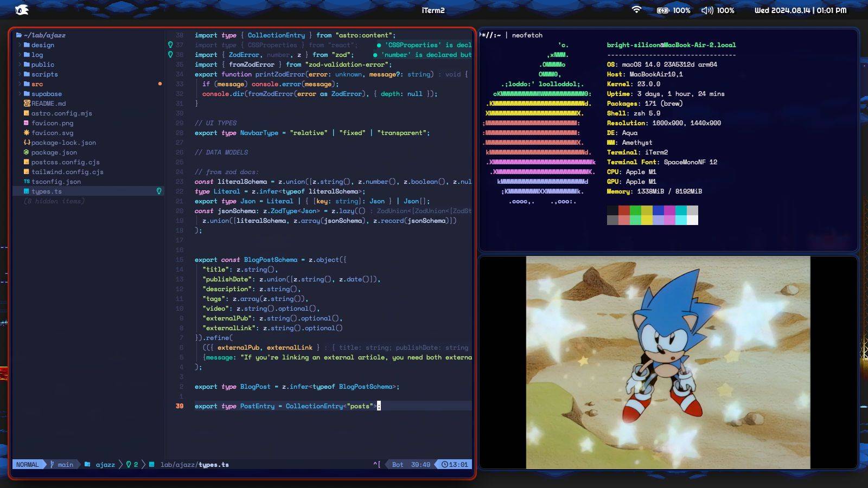This screenshot has height=488, width=868.
Task: Click the git branch icon in statusline
Action: (x=52, y=465)
